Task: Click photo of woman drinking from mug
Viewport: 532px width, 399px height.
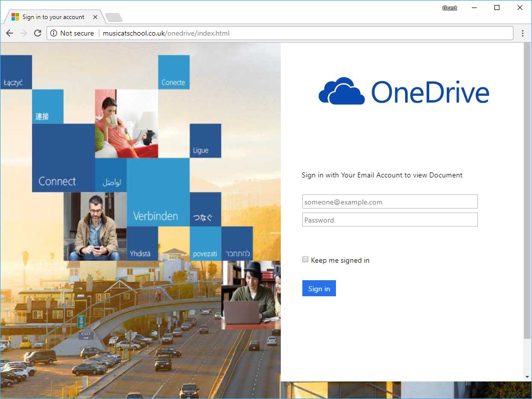Action: pos(126,123)
